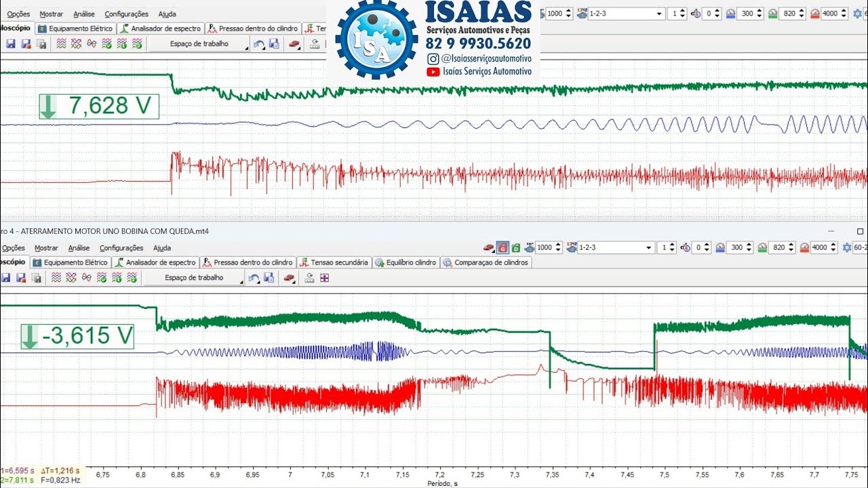Open the 1-2-3 firing order dropdown, lower window

[x=616, y=247]
